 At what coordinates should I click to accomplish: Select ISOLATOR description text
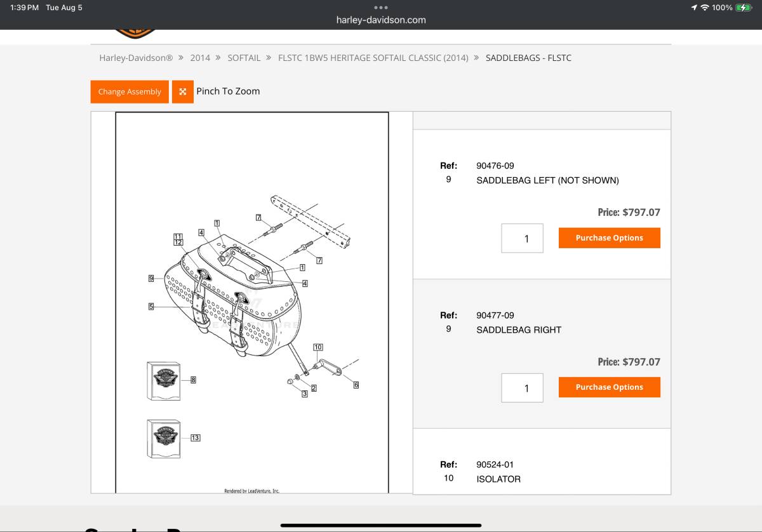pos(498,479)
